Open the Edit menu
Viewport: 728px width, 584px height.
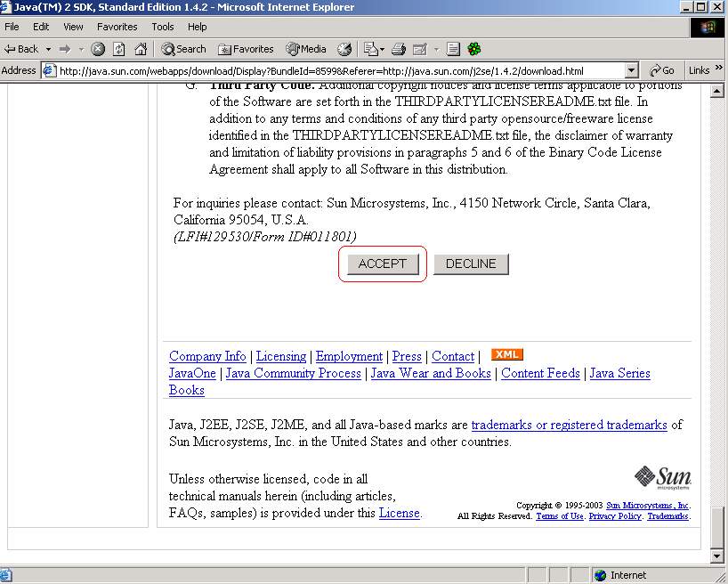point(41,27)
